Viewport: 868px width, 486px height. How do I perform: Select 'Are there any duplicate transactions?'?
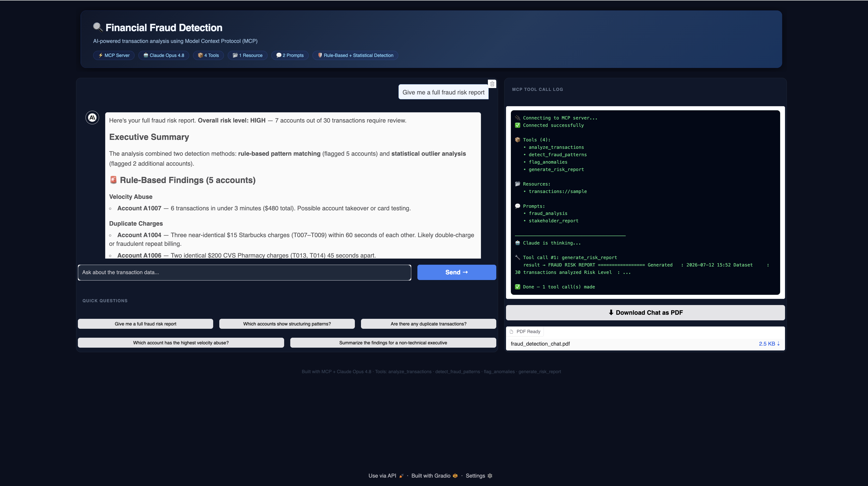[429, 324]
